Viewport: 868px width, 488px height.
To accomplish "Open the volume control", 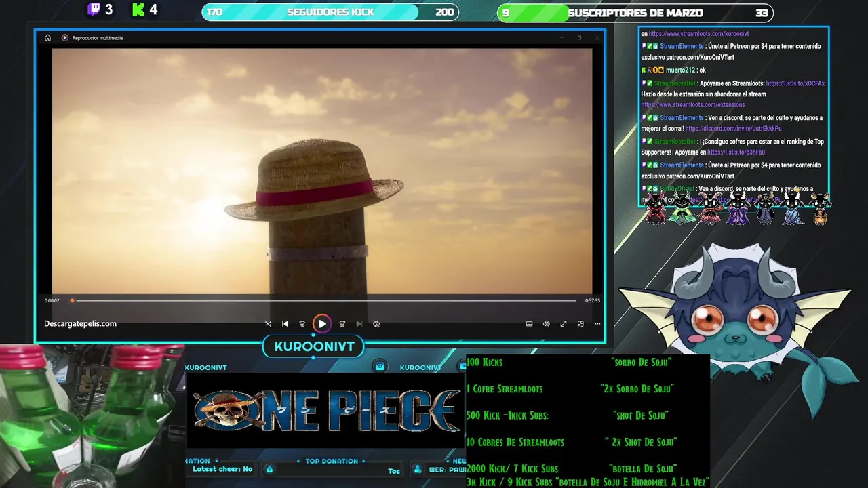I will [x=546, y=324].
